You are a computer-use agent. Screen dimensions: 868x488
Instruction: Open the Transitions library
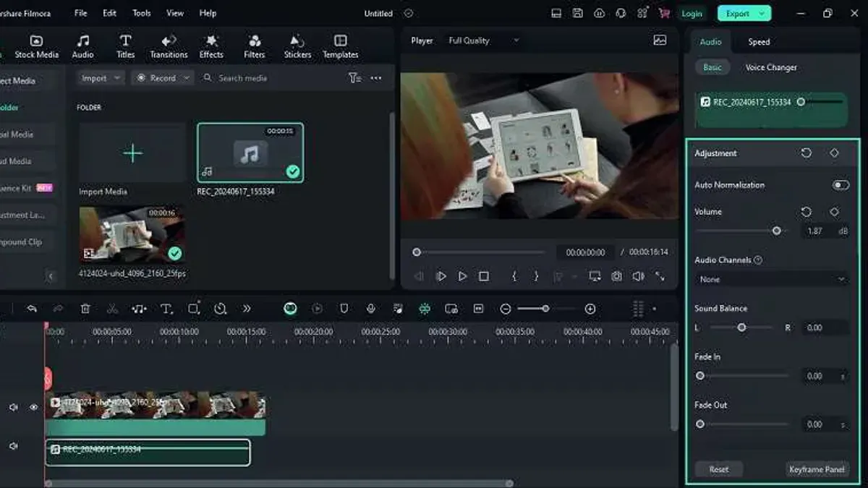pos(169,47)
